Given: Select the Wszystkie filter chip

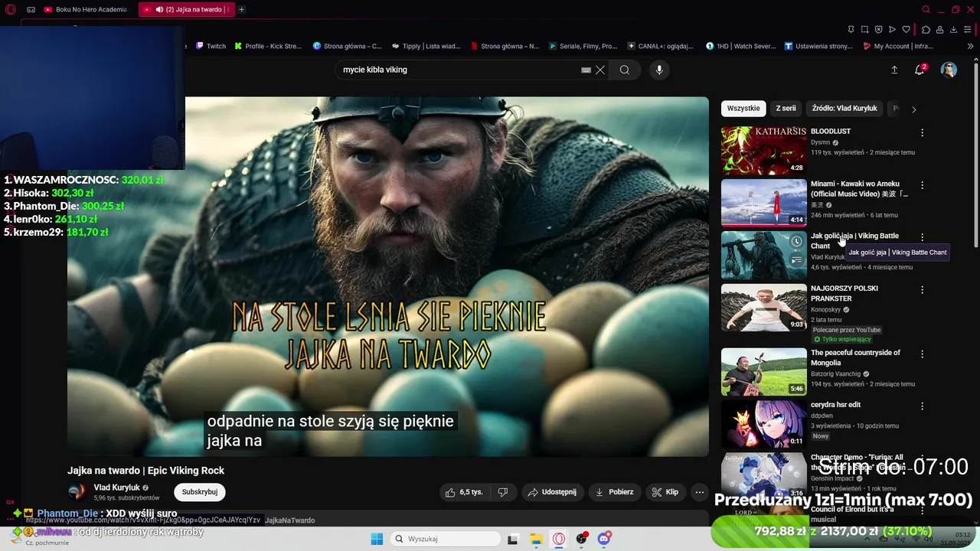Looking at the screenshot, I should pyautogui.click(x=743, y=108).
